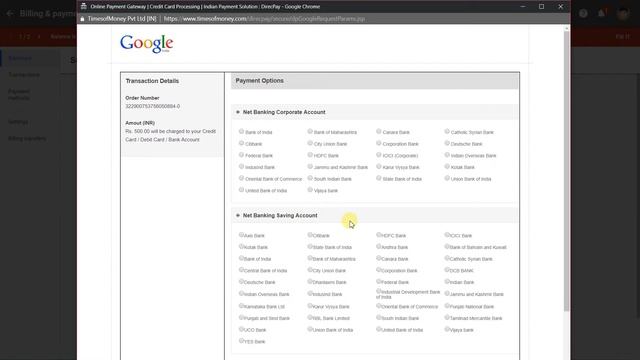The width and height of the screenshot is (640, 360).
Task: Pick Punjab National Bank option
Action: coord(447,306)
